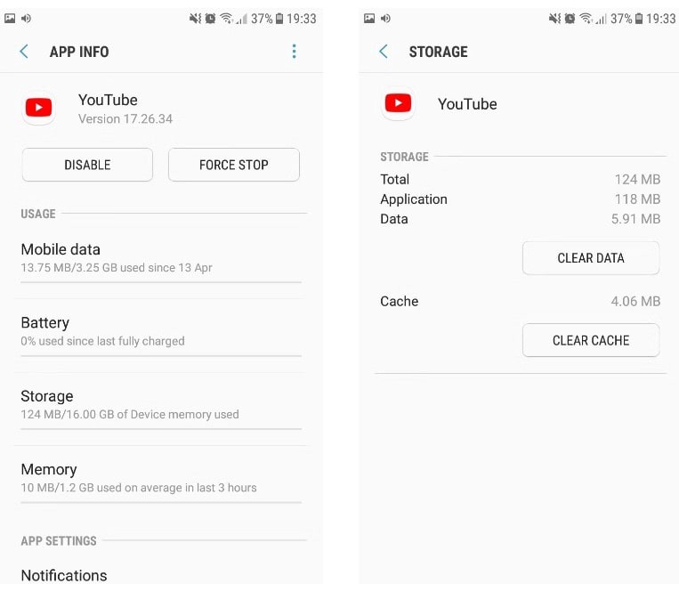679x616 pixels.
Task: Tap 37% battery percentage in STORAGE status bar
Action: [x=621, y=19]
